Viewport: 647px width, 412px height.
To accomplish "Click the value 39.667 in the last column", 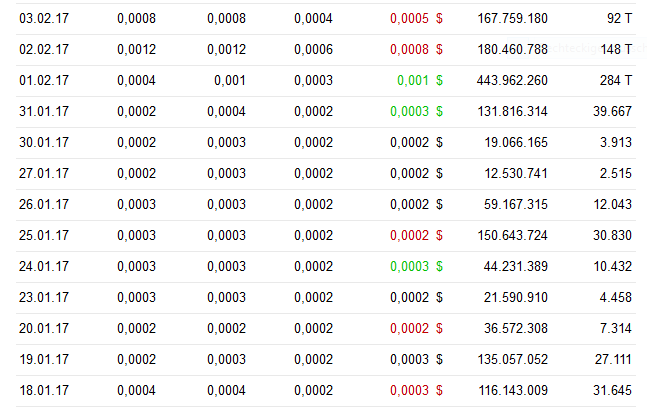I will [612, 111].
